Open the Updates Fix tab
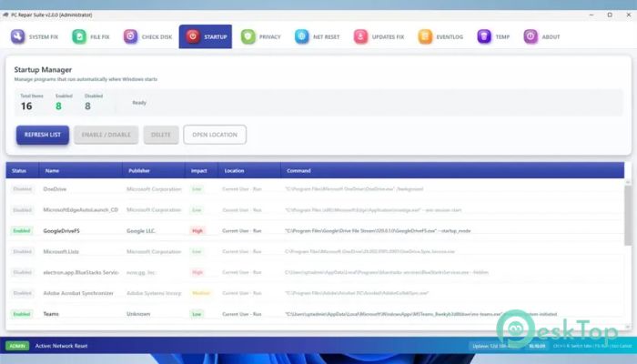Viewport: 637px width, 364px height. (379, 36)
